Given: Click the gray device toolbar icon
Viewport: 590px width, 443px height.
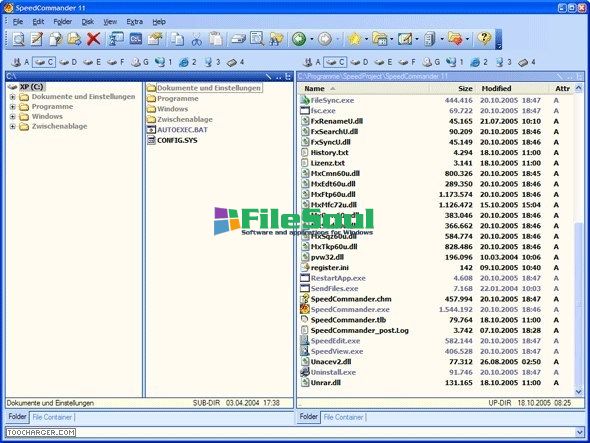Looking at the screenshot, I should [429, 39].
